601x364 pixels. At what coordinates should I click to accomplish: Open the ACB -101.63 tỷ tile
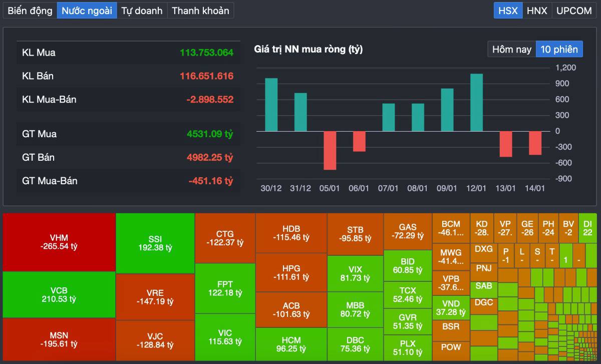coord(291,310)
